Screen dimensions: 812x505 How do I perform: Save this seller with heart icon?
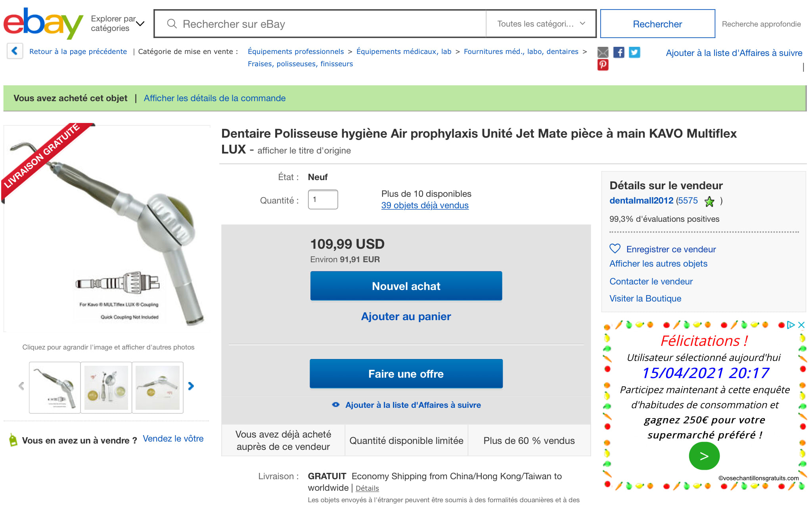coord(615,249)
